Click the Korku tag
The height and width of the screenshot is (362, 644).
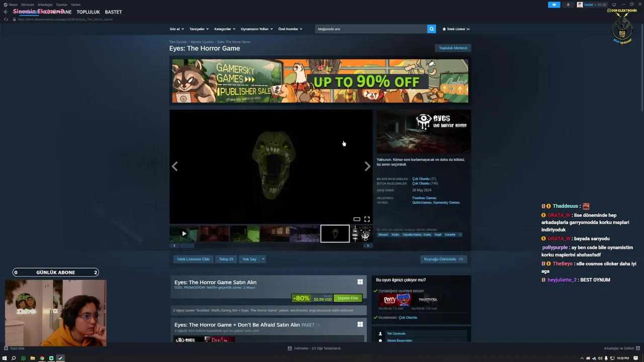395,234
